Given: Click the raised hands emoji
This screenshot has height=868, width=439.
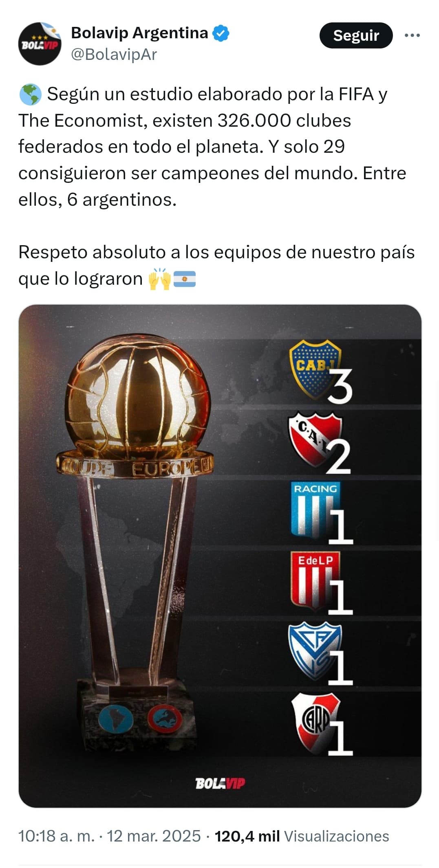Looking at the screenshot, I should coord(159,279).
